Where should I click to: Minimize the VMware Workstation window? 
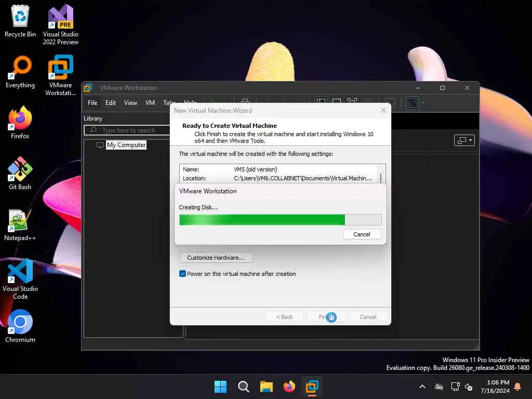coord(418,88)
